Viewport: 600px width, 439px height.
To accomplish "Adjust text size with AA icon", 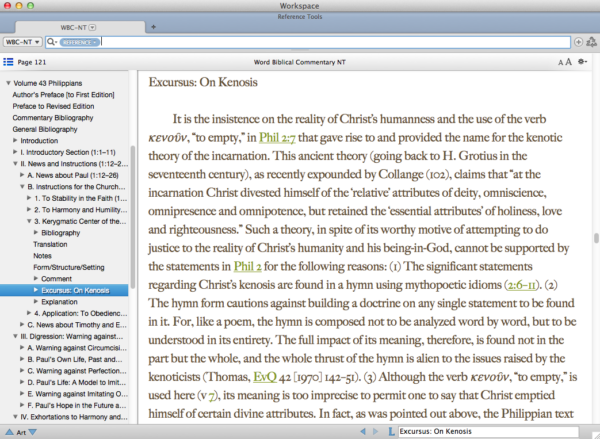I will pos(563,62).
